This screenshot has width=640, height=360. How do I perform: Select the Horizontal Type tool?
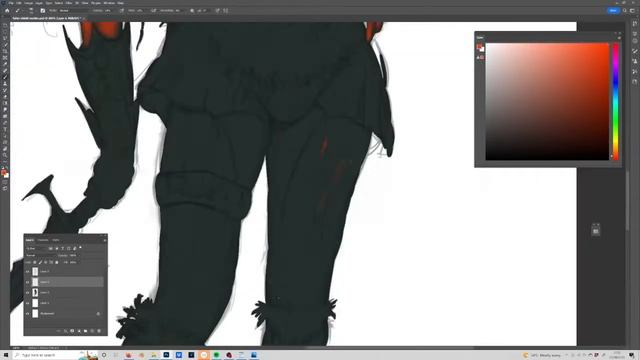click(x=5, y=129)
